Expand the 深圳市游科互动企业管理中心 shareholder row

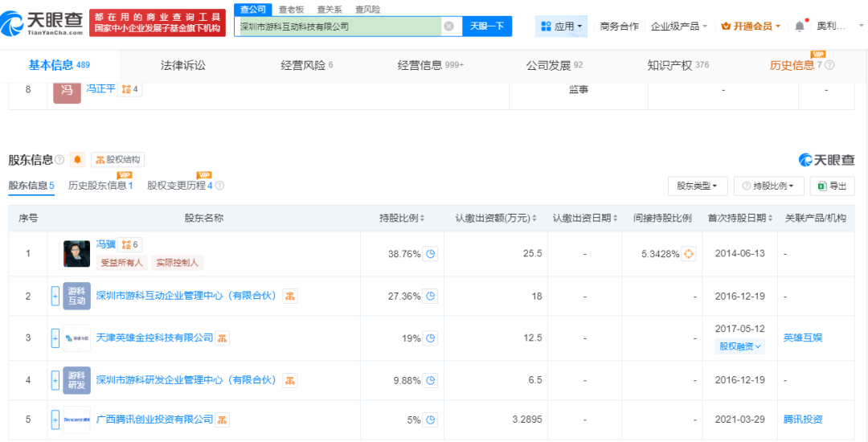pos(55,296)
